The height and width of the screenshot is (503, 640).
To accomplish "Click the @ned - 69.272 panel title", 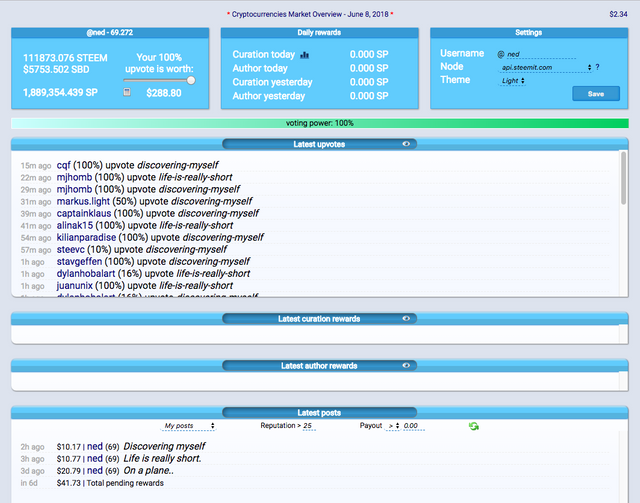I will pos(110,33).
